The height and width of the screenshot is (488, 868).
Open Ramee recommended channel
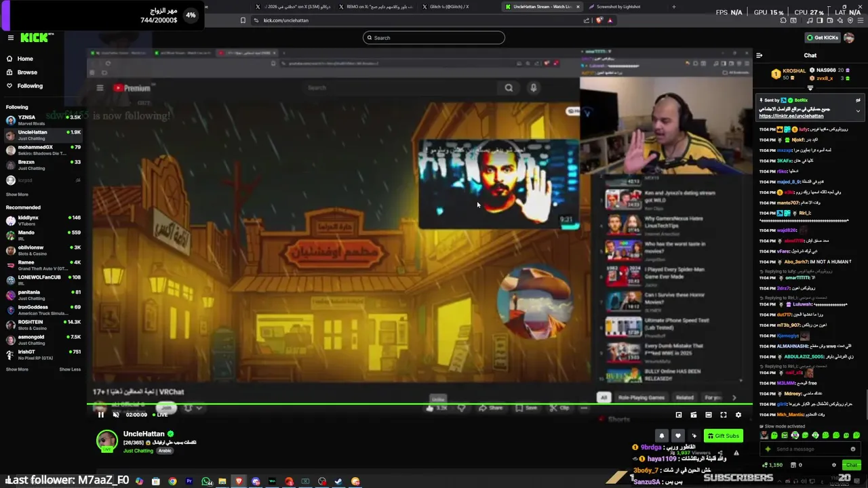(42, 265)
